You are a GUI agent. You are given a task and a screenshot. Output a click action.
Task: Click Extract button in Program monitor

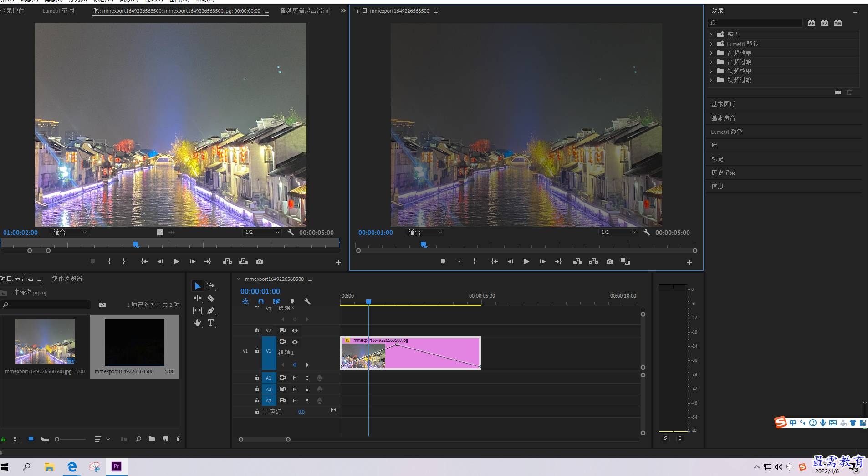point(593,262)
